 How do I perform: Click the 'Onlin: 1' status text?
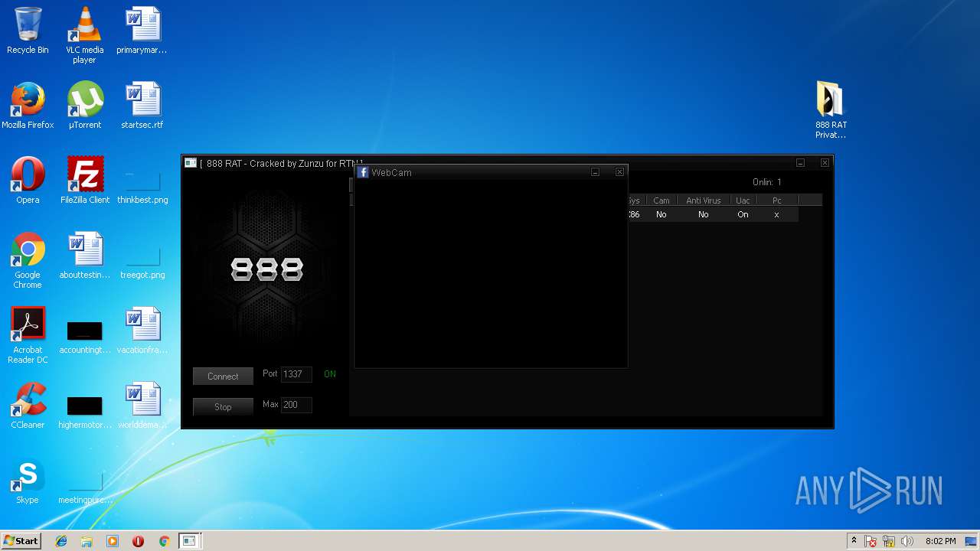click(767, 182)
